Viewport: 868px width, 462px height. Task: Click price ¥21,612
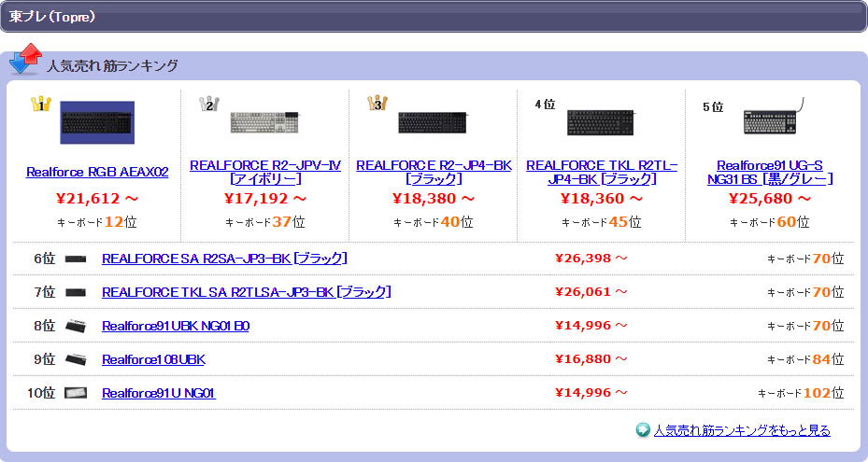pyautogui.click(x=97, y=199)
